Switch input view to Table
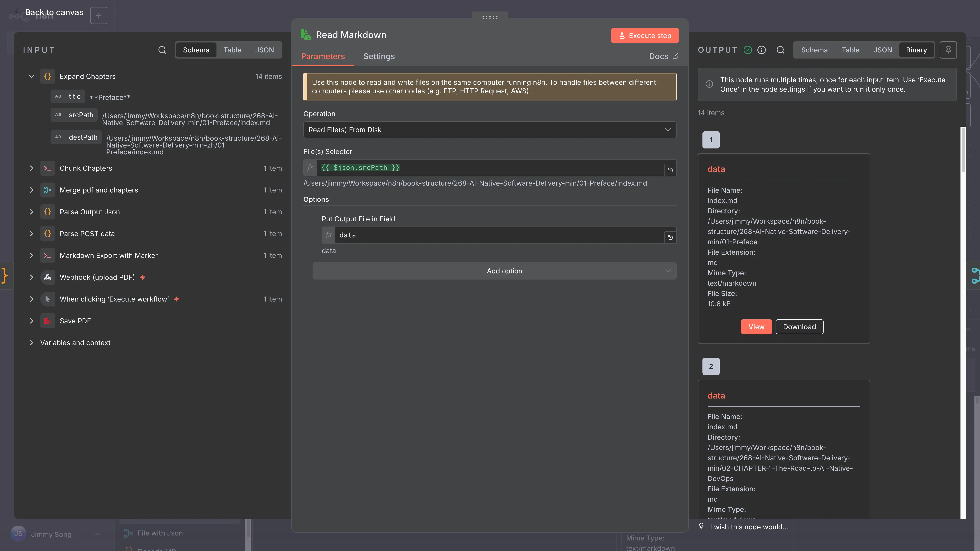The image size is (980, 551). [232, 50]
